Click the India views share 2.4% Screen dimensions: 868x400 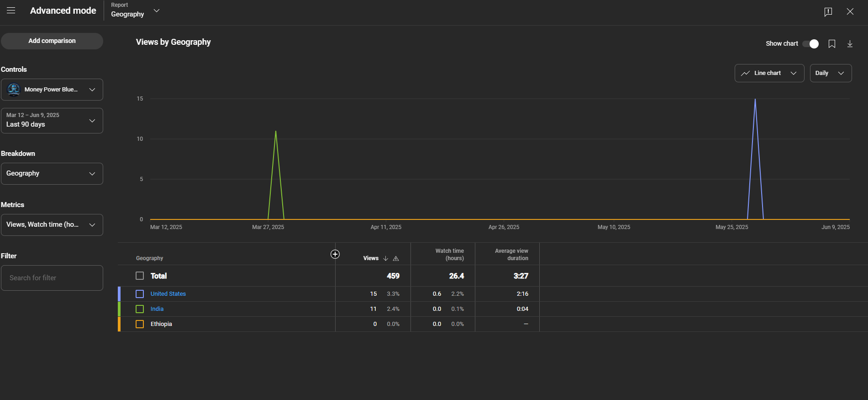393,309
